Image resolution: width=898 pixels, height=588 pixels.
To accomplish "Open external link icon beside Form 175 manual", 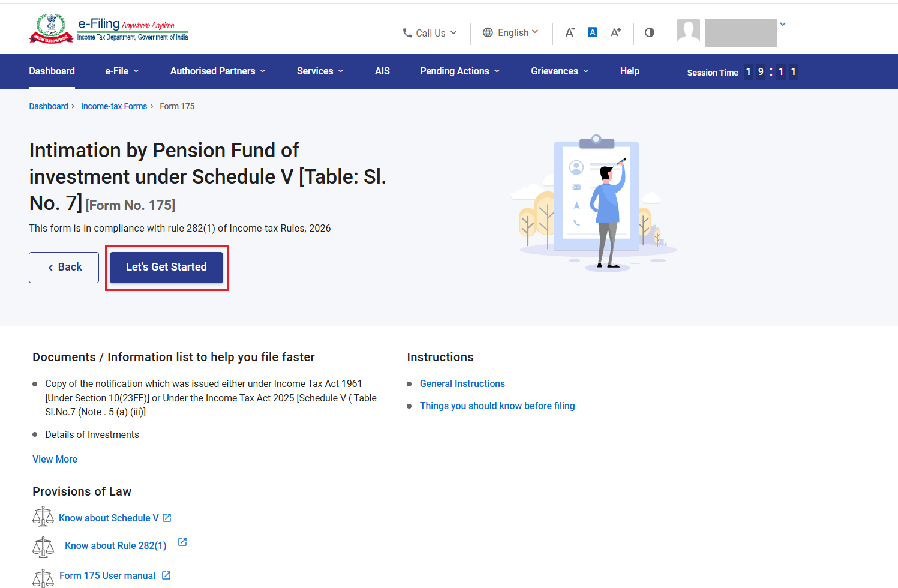I will (166, 575).
